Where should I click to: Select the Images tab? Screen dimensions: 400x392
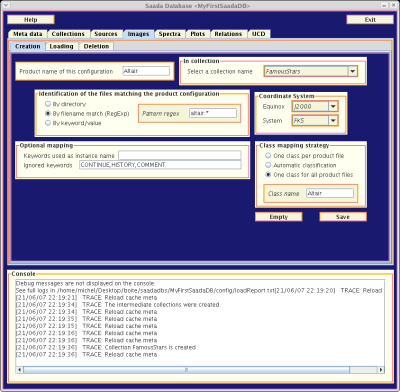(x=138, y=34)
